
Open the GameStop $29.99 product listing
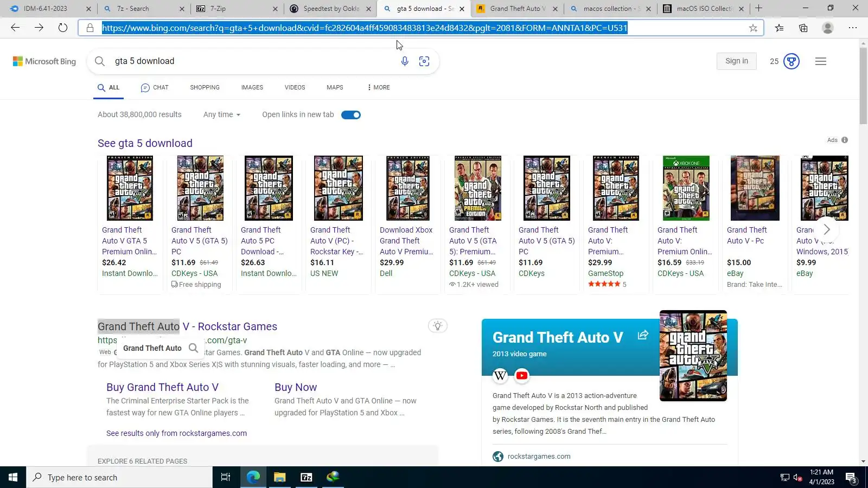click(x=616, y=225)
